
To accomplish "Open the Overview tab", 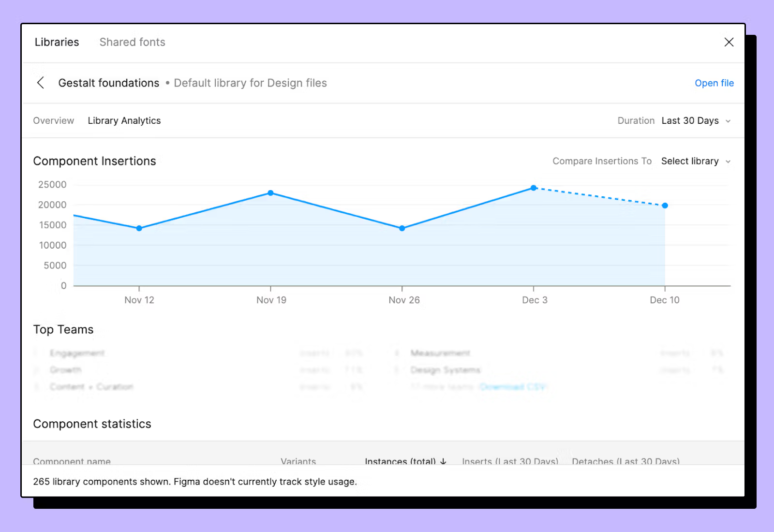I will (x=53, y=120).
